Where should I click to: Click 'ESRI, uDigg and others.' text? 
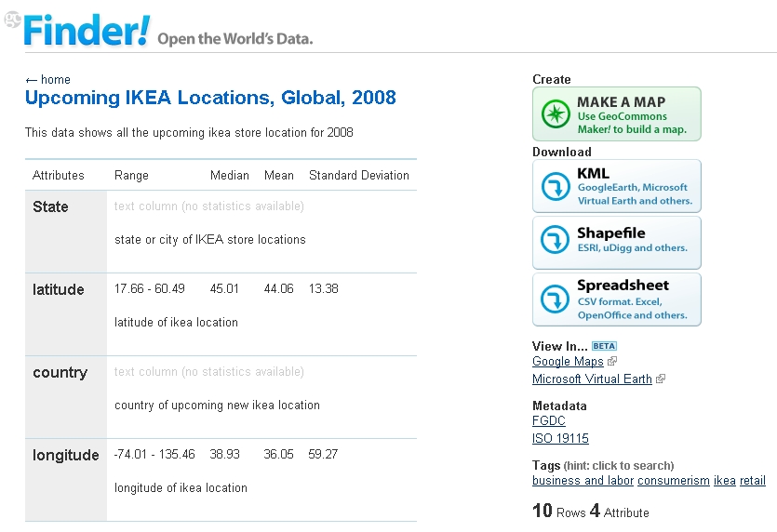pos(633,247)
